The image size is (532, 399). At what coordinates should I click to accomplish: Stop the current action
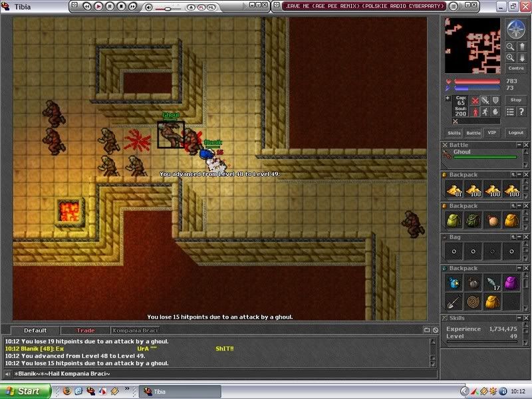(516, 100)
